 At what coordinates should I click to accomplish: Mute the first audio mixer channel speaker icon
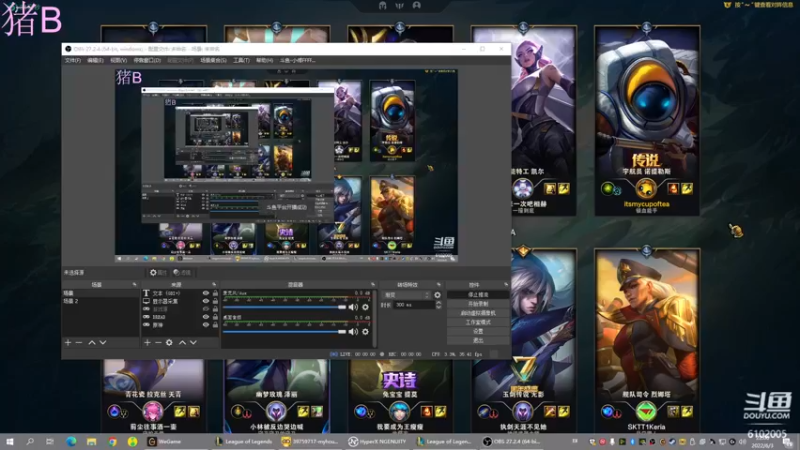[353, 307]
